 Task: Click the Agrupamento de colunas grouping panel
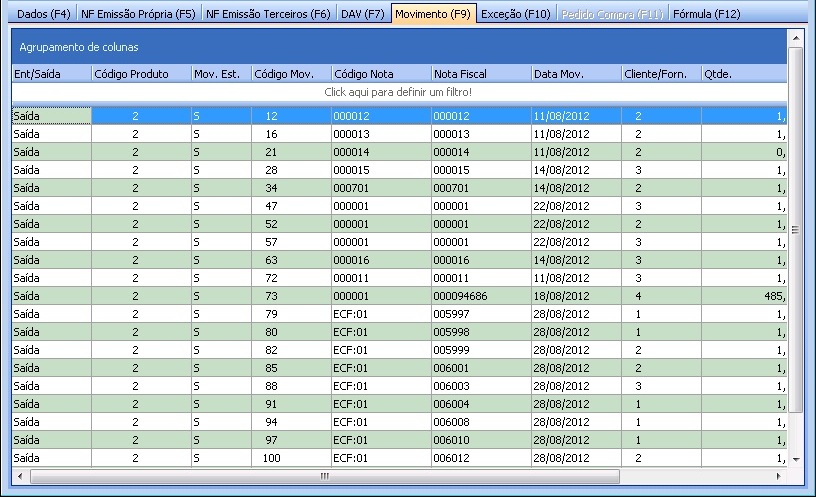398,47
